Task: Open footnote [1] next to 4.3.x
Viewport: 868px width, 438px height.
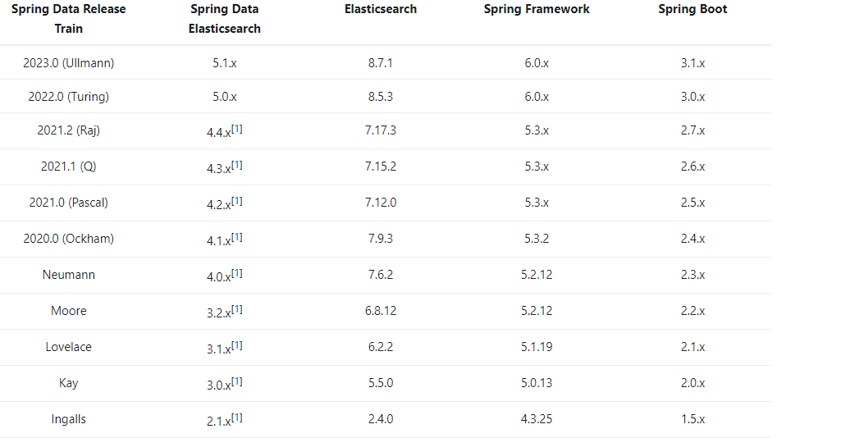Action: pyautogui.click(x=237, y=165)
